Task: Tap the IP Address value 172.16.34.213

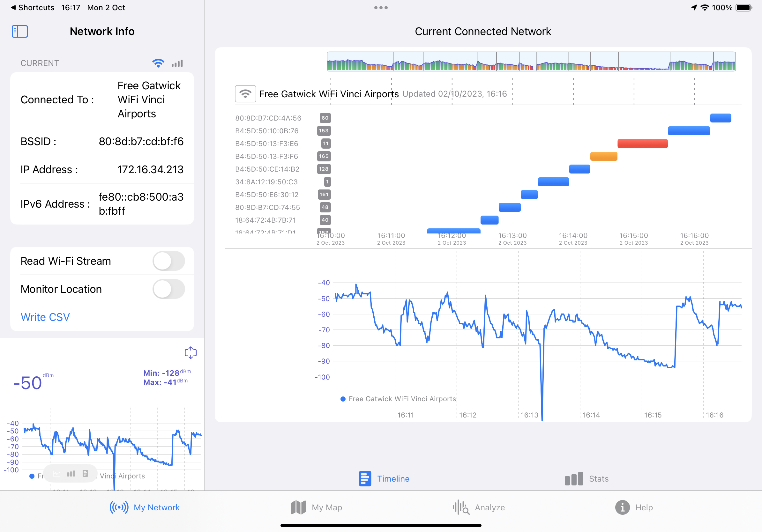Action: point(150,169)
